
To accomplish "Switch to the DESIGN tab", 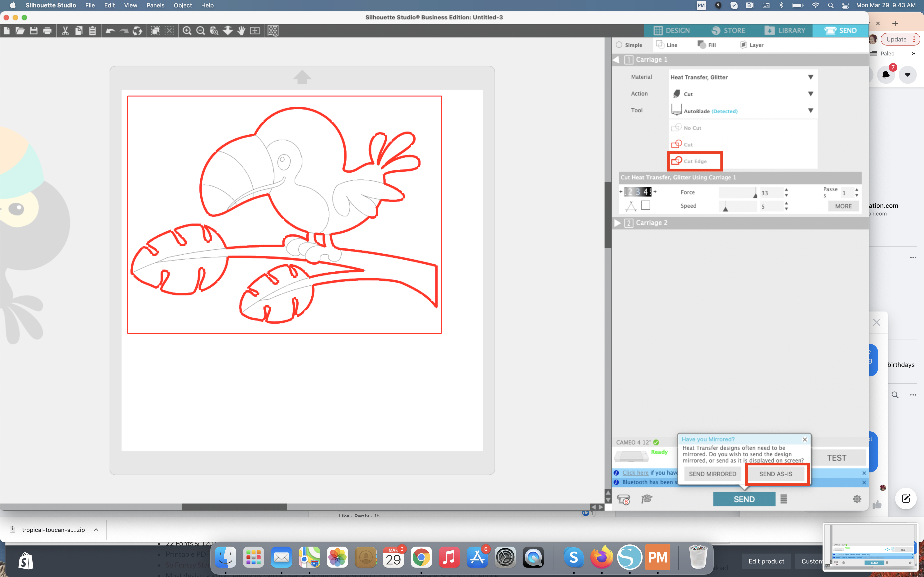I will pos(672,30).
